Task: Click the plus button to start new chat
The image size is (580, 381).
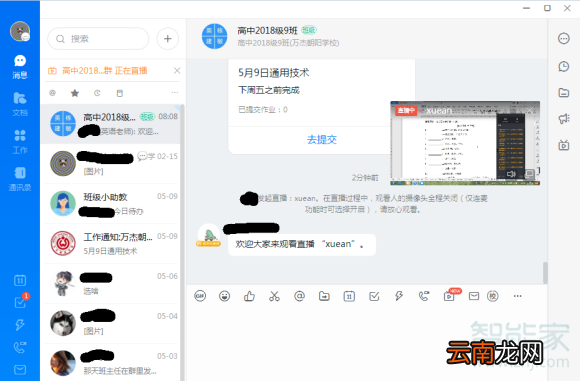Action: pos(168,39)
